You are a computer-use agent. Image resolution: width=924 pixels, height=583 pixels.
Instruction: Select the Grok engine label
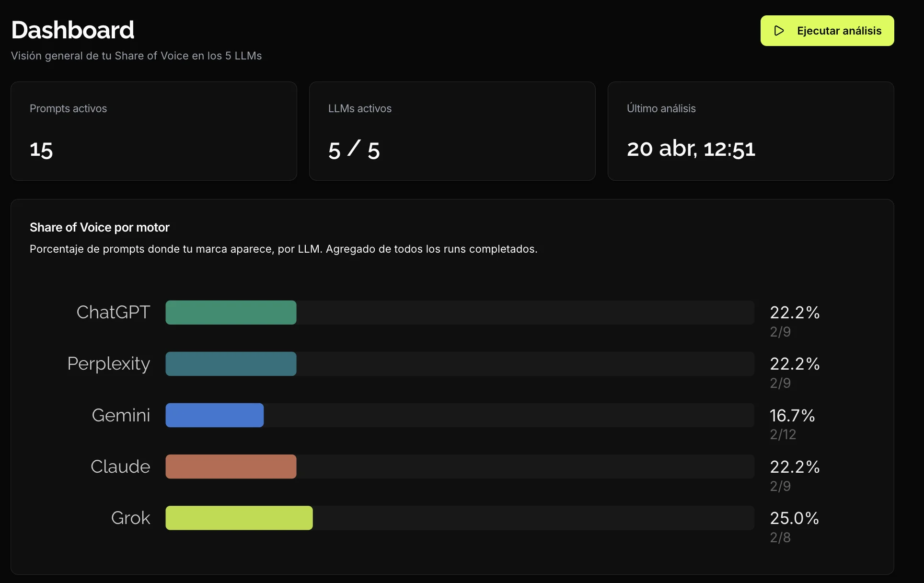coord(130,518)
